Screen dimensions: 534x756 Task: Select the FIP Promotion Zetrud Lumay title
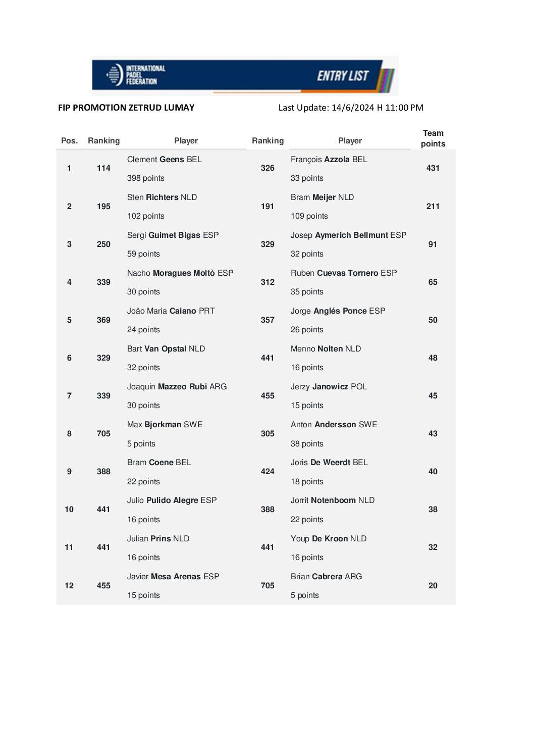point(126,108)
